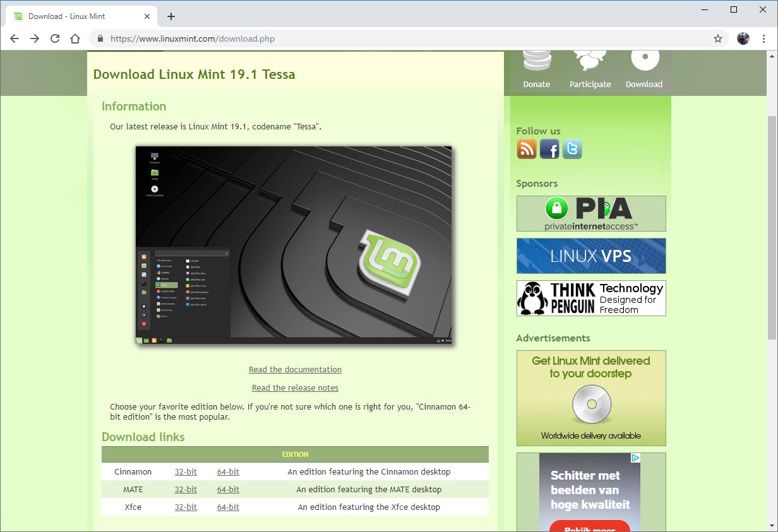This screenshot has height=532, width=778.
Task: Download Xfce 32-bit edition
Action: click(186, 507)
